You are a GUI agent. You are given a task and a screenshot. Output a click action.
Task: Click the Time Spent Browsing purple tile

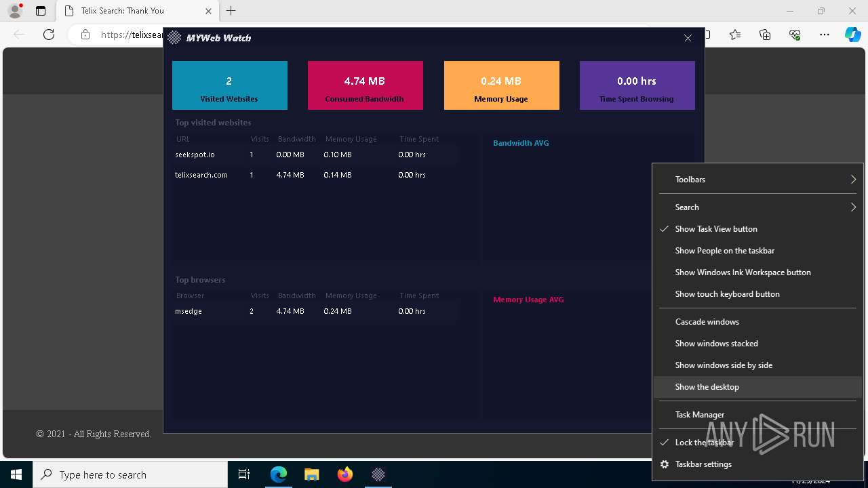click(637, 85)
